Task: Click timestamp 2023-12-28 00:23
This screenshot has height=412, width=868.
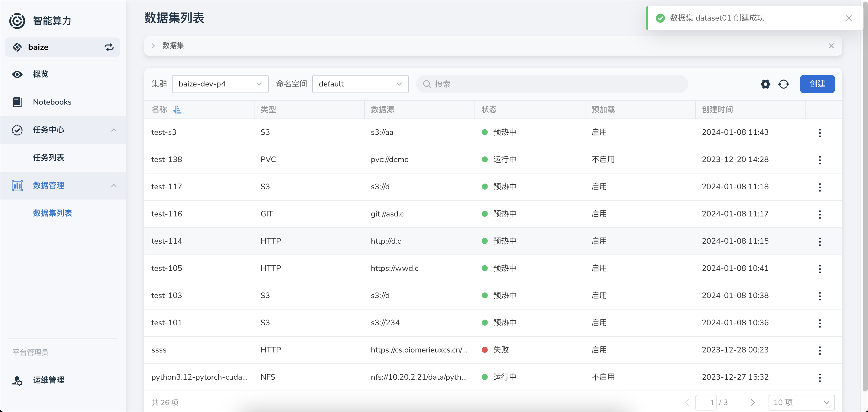Action: point(735,350)
